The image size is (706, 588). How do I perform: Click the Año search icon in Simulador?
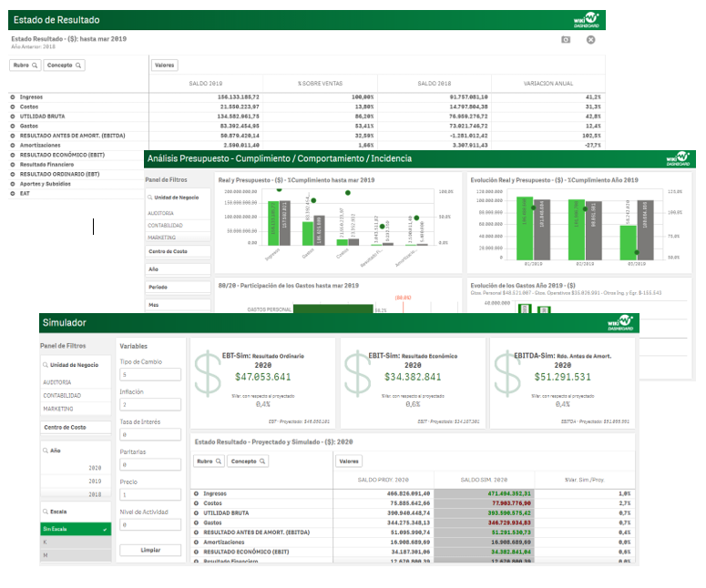(46, 451)
